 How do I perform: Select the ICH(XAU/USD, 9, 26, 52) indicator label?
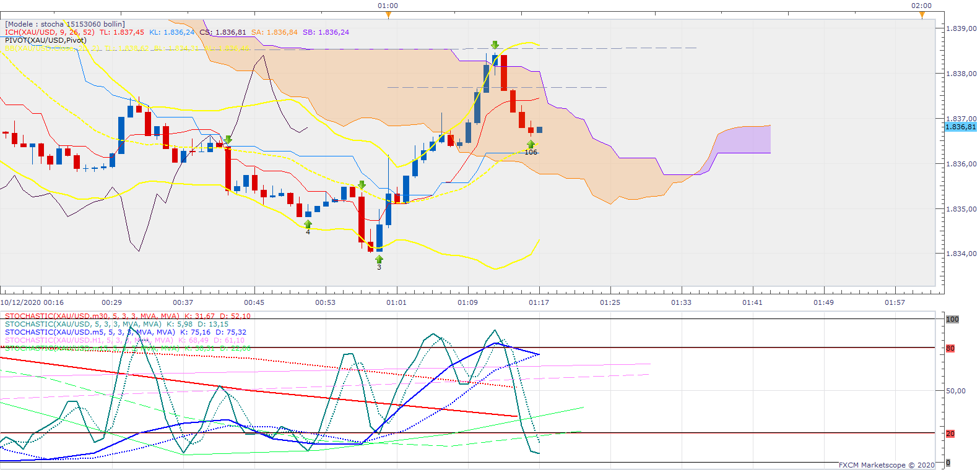[x=50, y=32]
